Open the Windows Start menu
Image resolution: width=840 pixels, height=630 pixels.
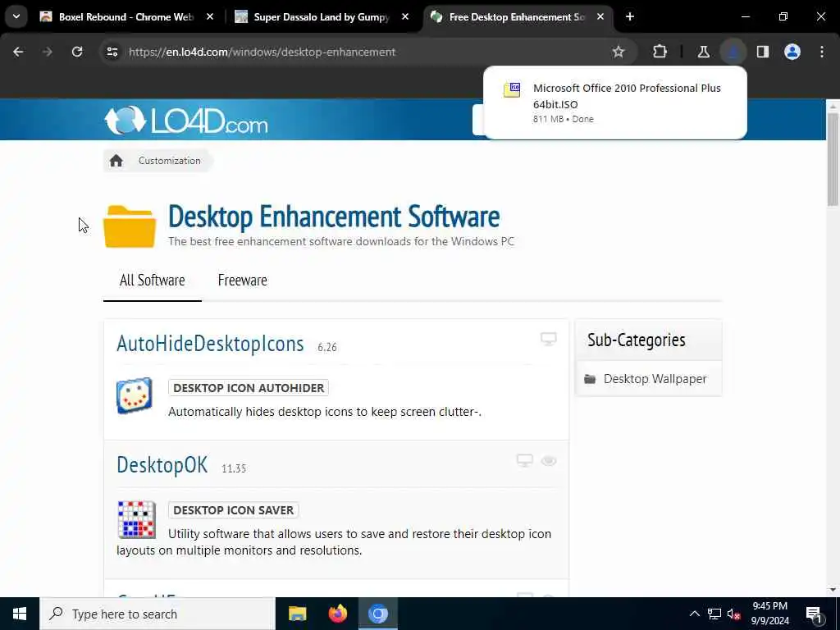[20, 614]
